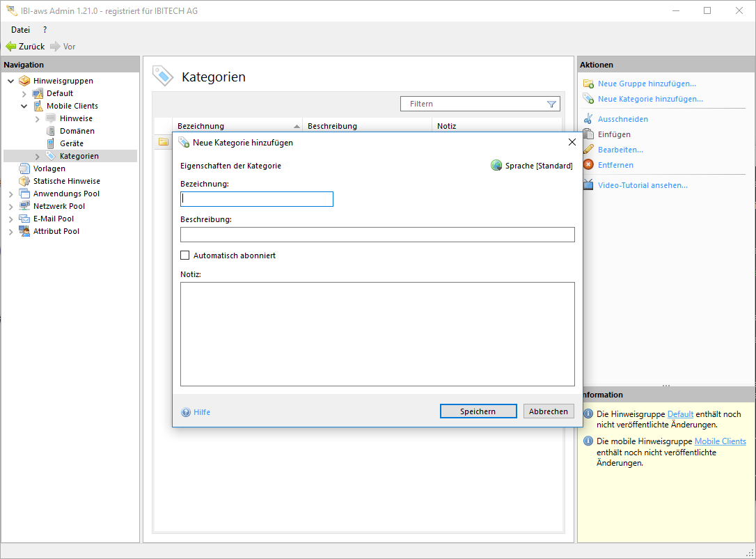Screen dimensions: 756x559
Task: Click the pencil icon for Bearbeiten
Action: pyautogui.click(x=588, y=150)
